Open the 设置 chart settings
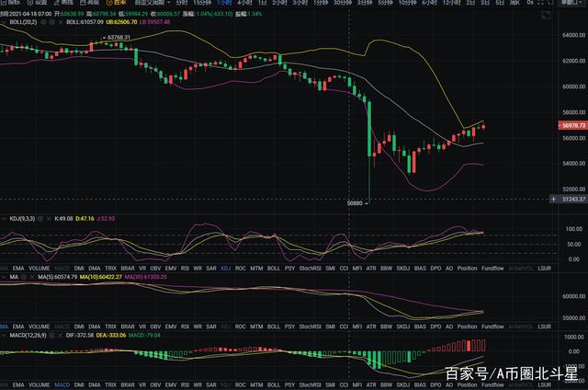 37,2
